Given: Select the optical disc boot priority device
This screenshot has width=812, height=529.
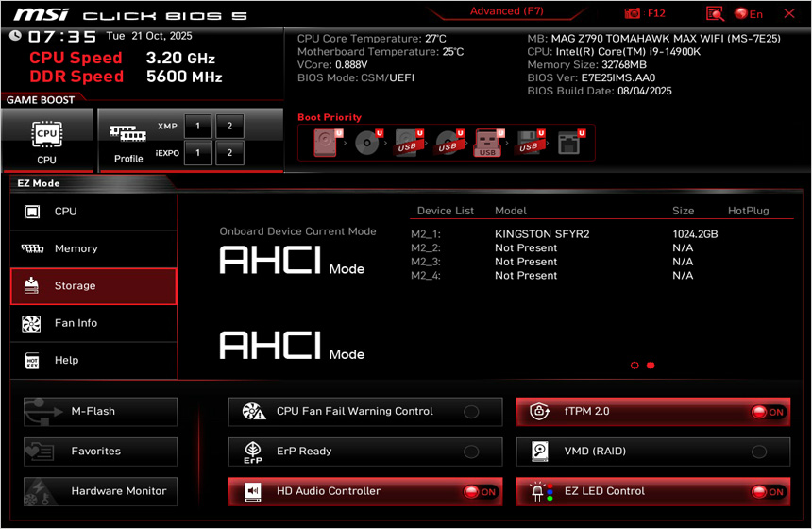Looking at the screenshot, I should point(367,143).
